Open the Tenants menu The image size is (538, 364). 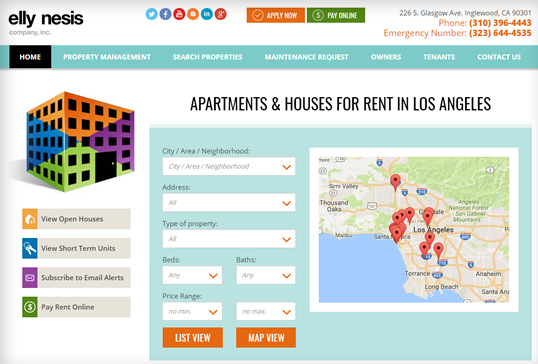click(x=439, y=57)
